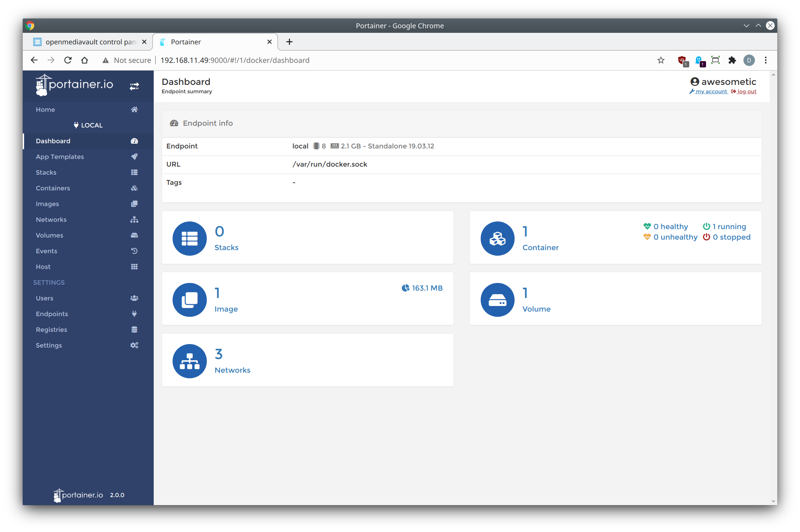Viewport: 800px width, 532px height.
Task: Open Containers in the sidebar
Action: (53, 188)
